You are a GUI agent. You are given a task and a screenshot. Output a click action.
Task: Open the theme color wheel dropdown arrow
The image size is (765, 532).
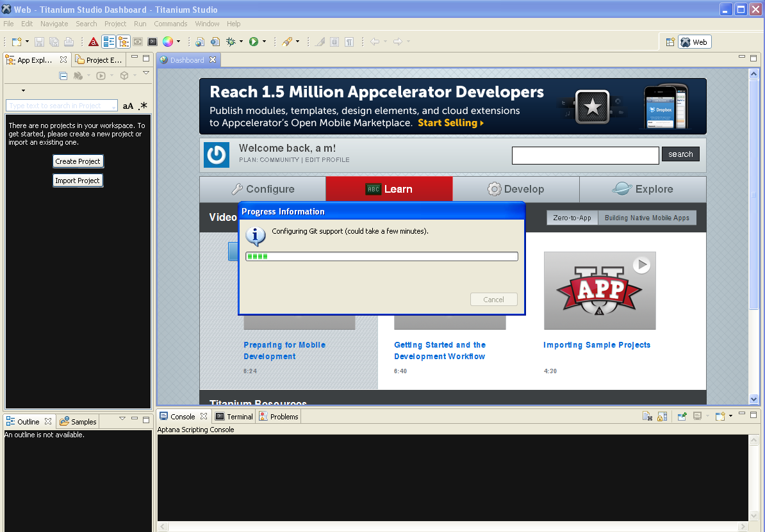pyautogui.click(x=179, y=42)
